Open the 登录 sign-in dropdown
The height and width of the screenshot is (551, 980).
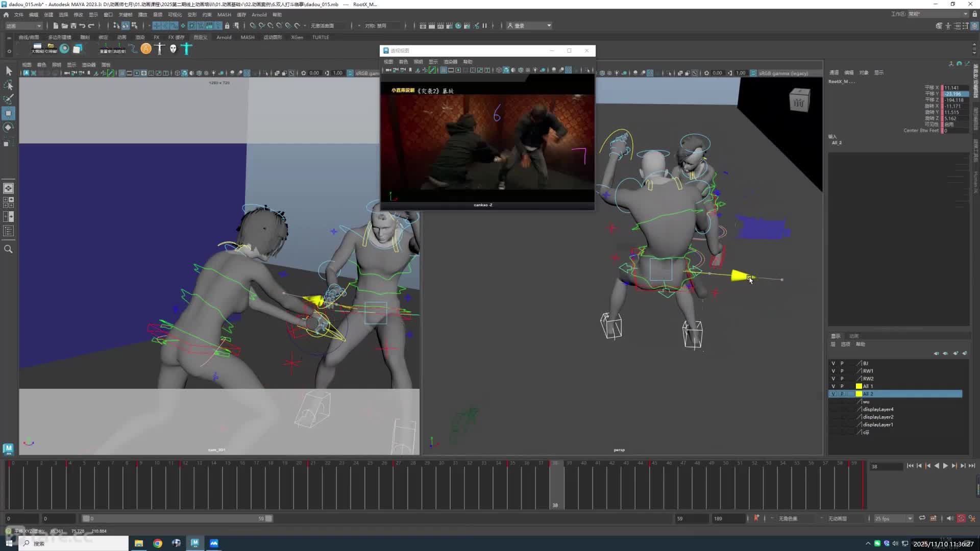pyautogui.click(x=529, y=26)
